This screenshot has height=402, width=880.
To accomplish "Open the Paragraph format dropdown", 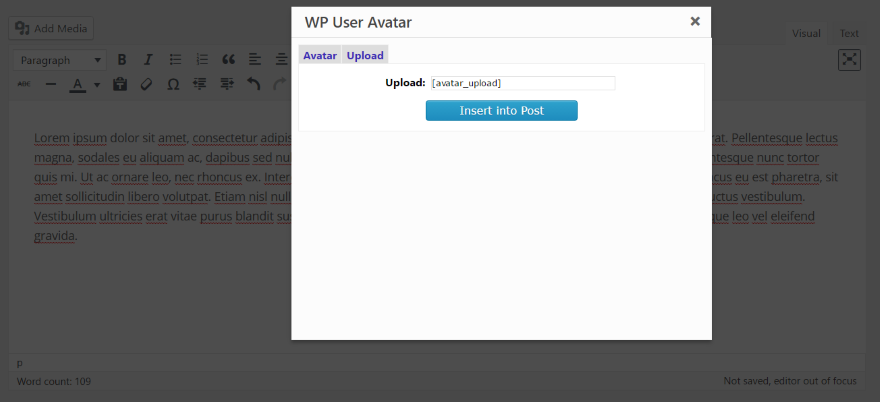I will click(59, 60).
